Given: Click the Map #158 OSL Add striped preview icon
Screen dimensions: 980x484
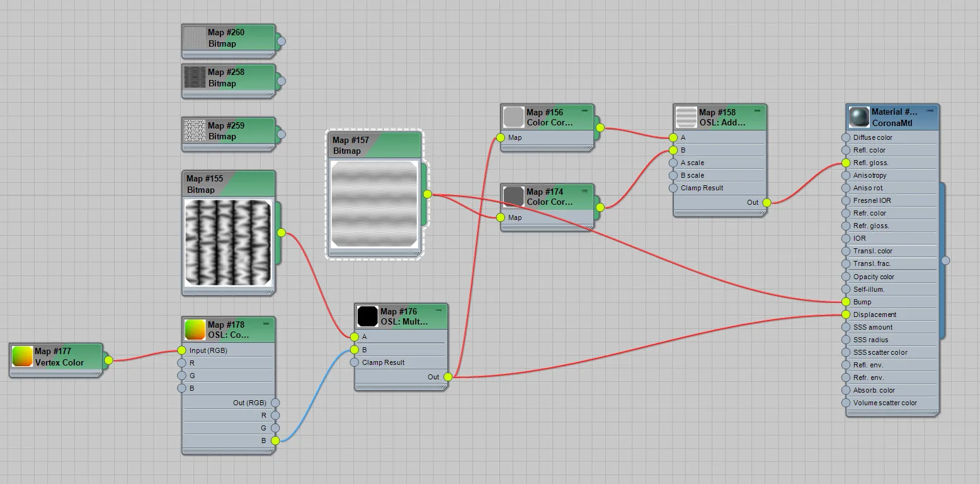Looking at the screenshot, I should pyautogui.click(x=687, y=117).
